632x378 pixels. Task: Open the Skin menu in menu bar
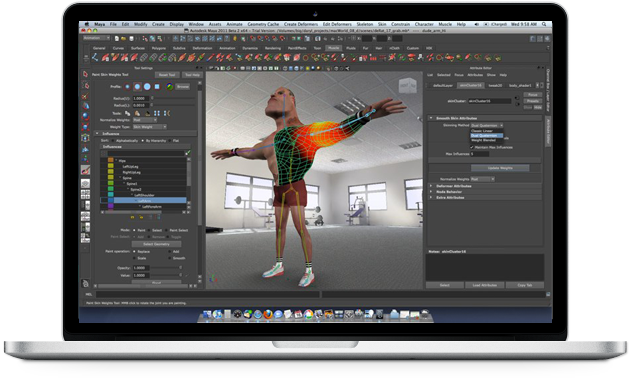(382, 25)
